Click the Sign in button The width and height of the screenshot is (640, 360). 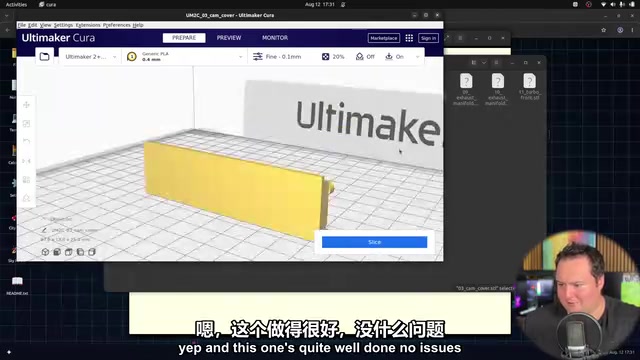click(x=428, y=38)
